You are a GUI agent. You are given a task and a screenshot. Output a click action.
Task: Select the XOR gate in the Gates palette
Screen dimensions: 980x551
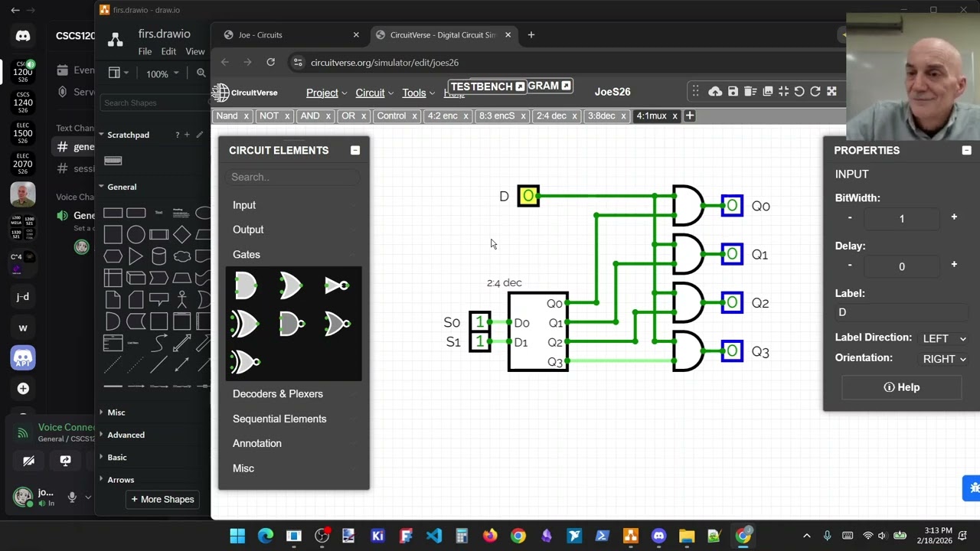[246, 324]
